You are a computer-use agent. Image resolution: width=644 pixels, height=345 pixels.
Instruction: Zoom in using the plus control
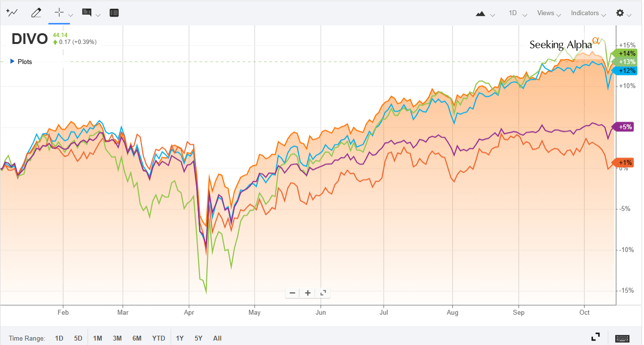coord(308,292)
